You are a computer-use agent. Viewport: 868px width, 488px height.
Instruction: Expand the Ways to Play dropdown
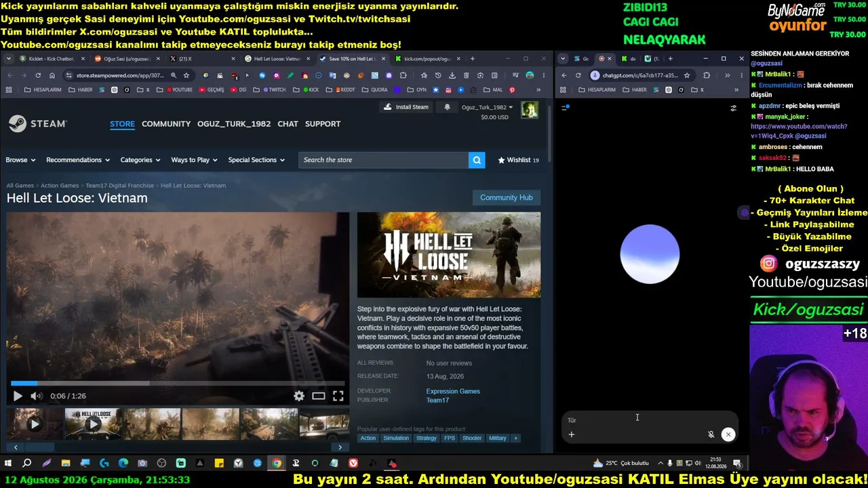pyautogui.click(x=194, y=160)
